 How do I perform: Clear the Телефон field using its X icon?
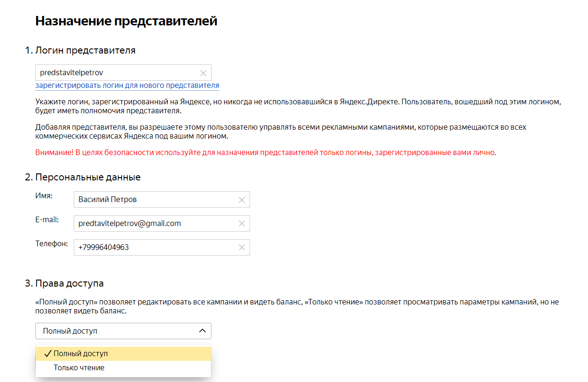242,248
